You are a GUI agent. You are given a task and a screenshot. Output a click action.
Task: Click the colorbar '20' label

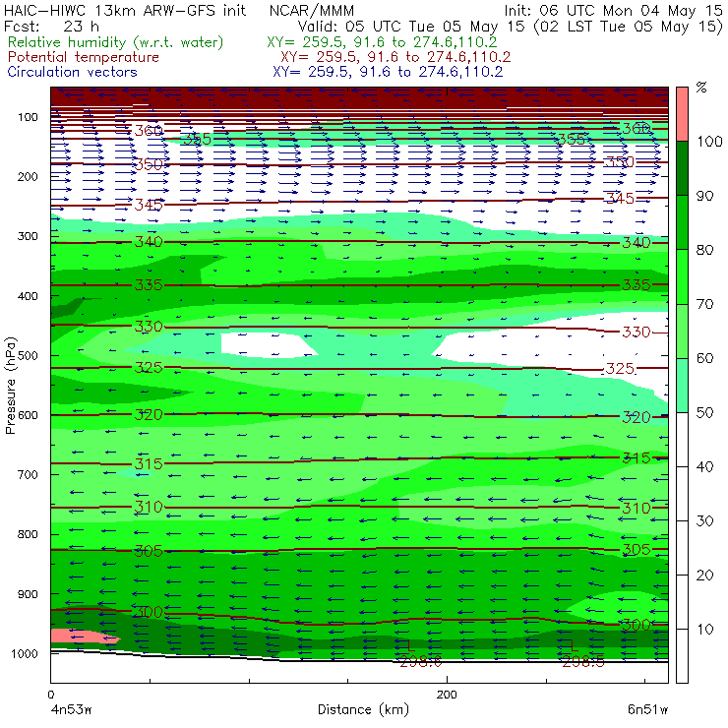pyautogui.click(x=704, y=576)
